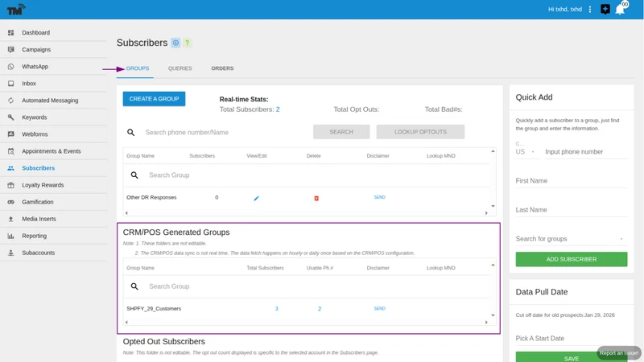Click Save under Data Pull Date
This screenshot has width=644, height=362.
click(572, 358)
